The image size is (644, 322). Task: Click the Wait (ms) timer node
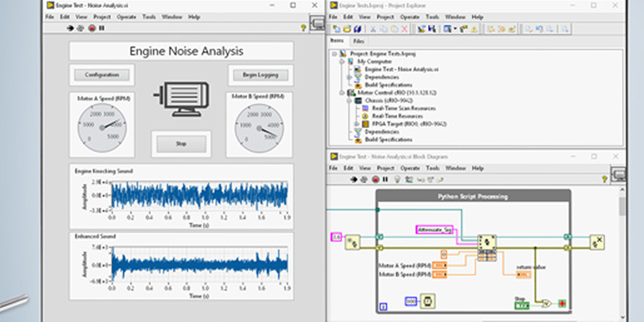pos(427,302)
